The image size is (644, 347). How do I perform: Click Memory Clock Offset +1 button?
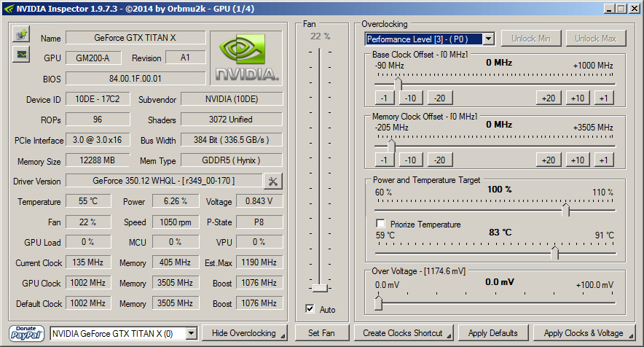(604, 160)
